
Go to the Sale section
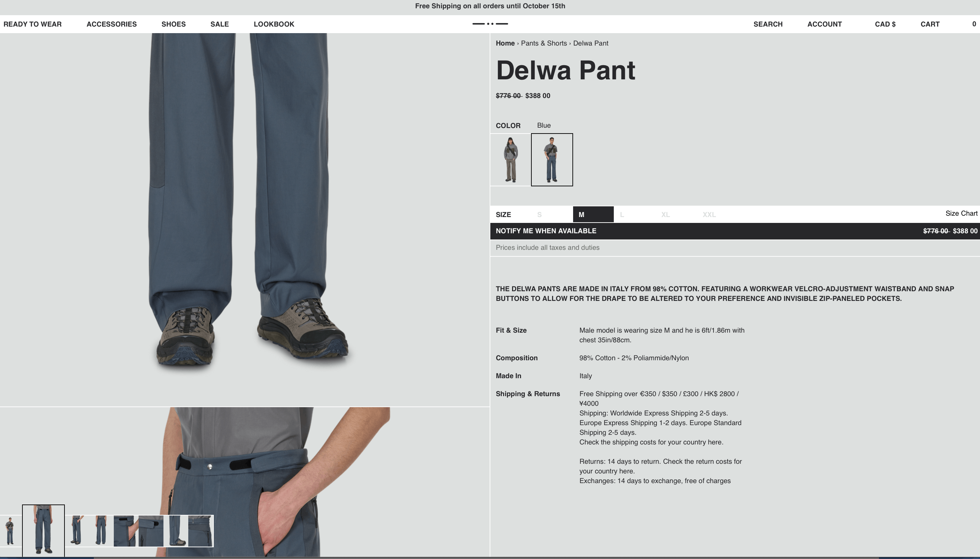point(219,24)
